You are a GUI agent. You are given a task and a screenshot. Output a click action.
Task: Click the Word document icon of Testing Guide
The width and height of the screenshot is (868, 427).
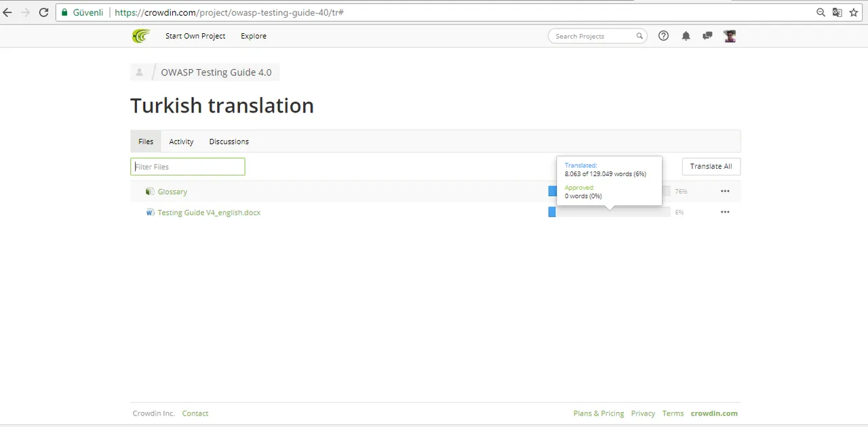pyautogui.click(x=150, y=212)
